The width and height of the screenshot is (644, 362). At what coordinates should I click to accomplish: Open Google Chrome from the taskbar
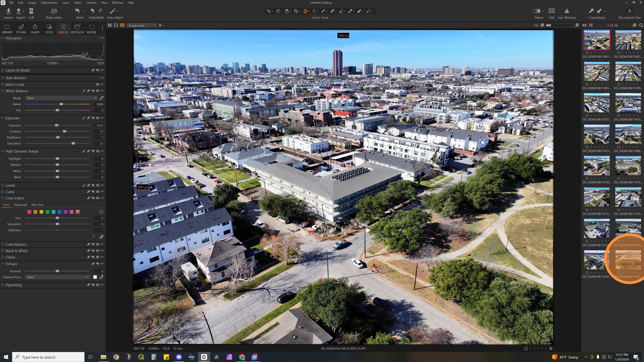tap(116, 357)
